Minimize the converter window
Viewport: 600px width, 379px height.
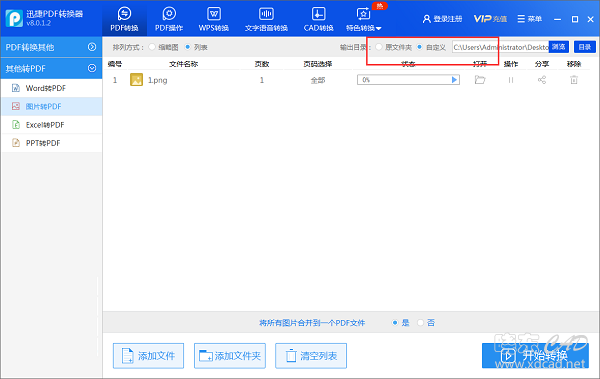[x=558, y=19]
